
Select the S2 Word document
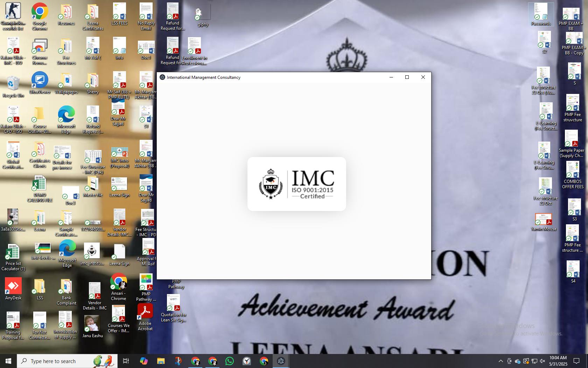tap(544, 42)
